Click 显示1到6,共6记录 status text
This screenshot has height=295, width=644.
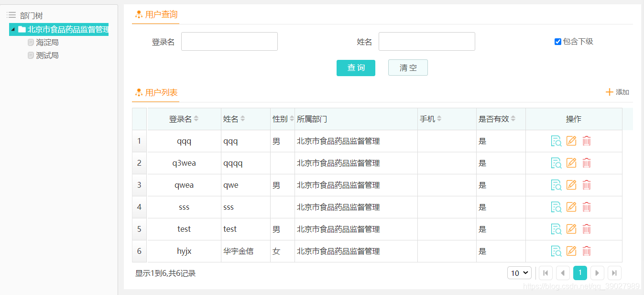tap(165, 273)
